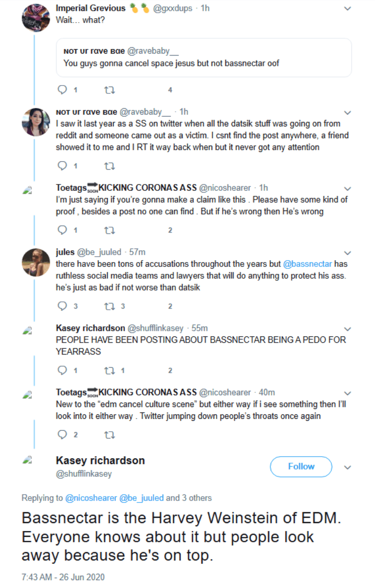
Task: Retweet jules's tweet with 3 retweets
Action: click(x=110, y=306)
